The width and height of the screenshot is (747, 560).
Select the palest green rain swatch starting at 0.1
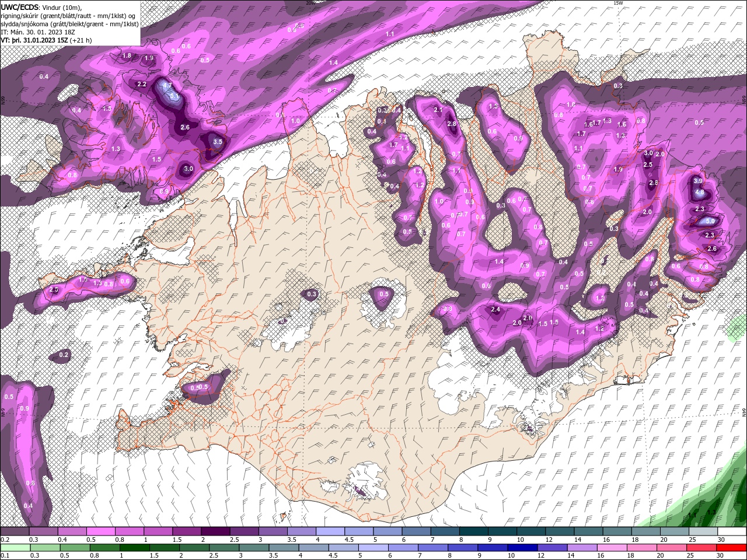pyautogui.click(x=15, y=548)
